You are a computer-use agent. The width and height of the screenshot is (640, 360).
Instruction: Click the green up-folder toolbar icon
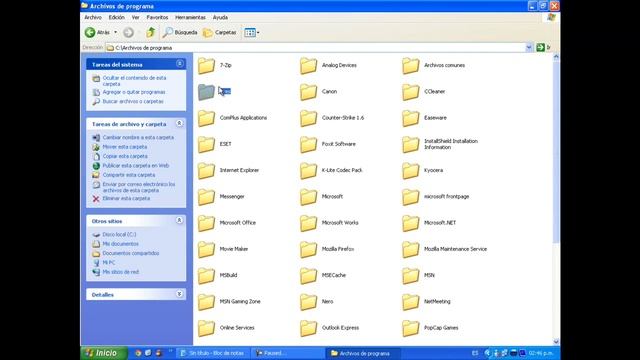[150, 32]
